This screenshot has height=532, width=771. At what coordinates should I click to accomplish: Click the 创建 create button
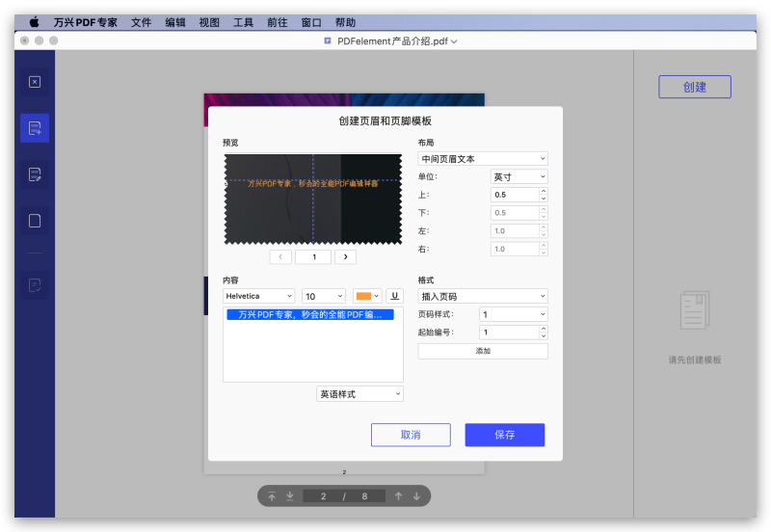pos(694,87)
